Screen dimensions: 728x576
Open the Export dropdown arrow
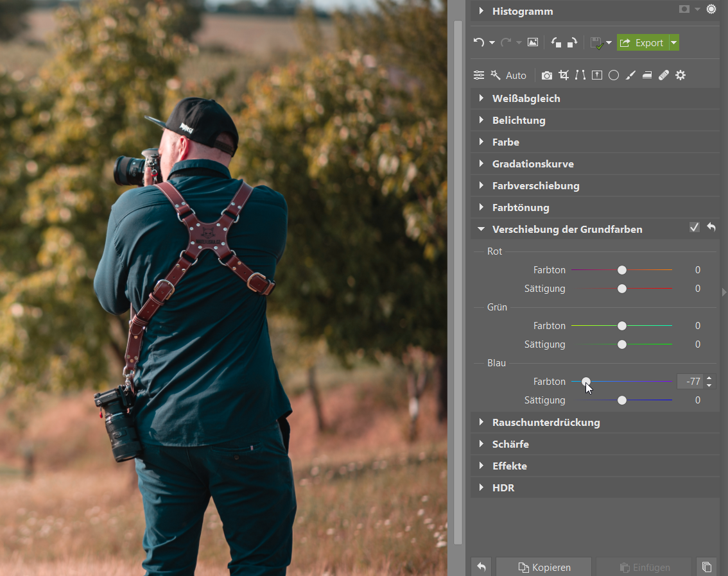[673, 43]
